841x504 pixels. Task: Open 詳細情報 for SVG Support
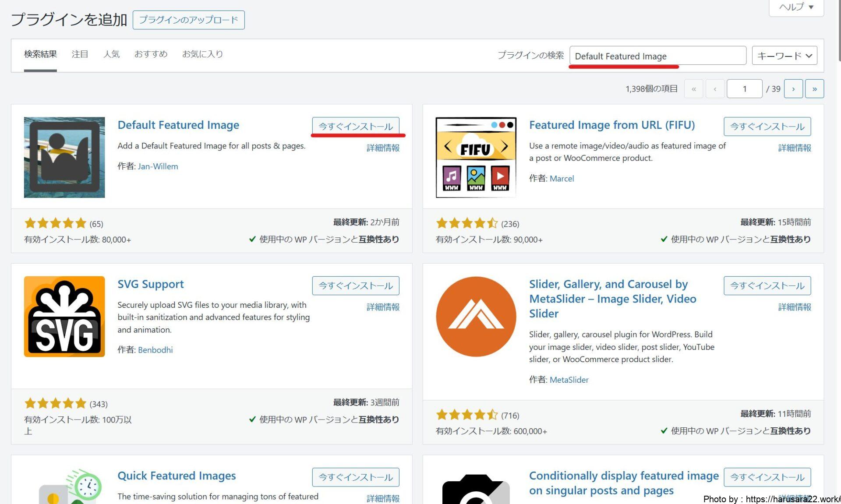(383, 307)
